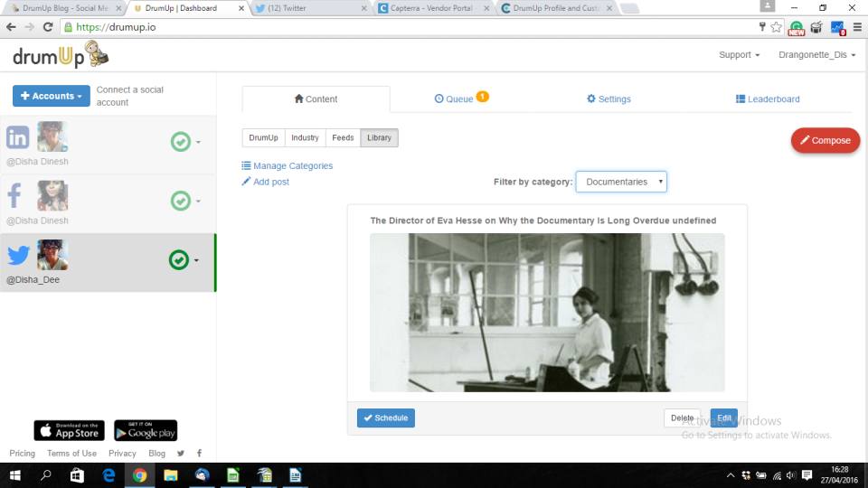868x488 pixels.
Task: Open the Chrome hamburger menu
Action: (857, 27)
